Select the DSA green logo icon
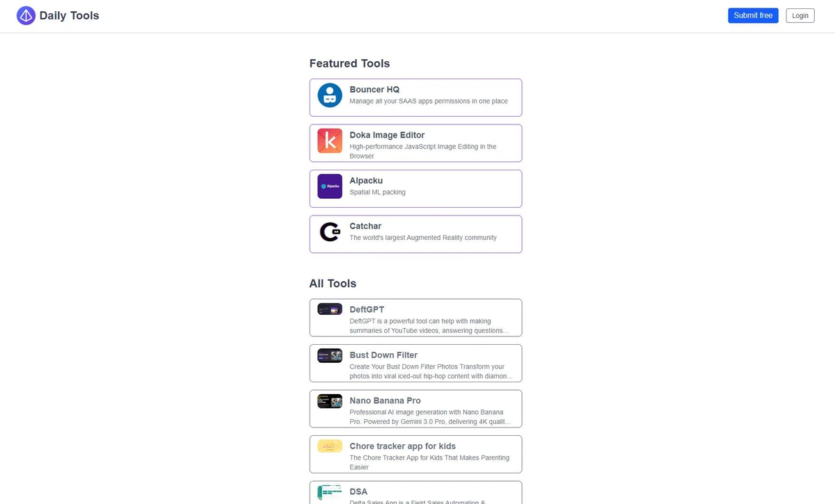The height and width of the screenshot is (504, 835). pyautogui.click(x=329, y=491)
